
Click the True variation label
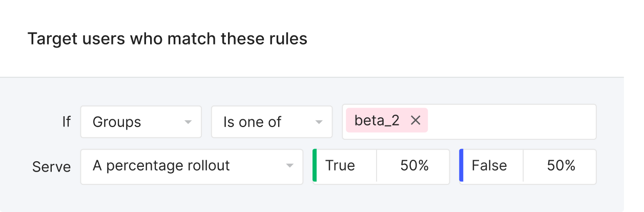click(340, 166)
